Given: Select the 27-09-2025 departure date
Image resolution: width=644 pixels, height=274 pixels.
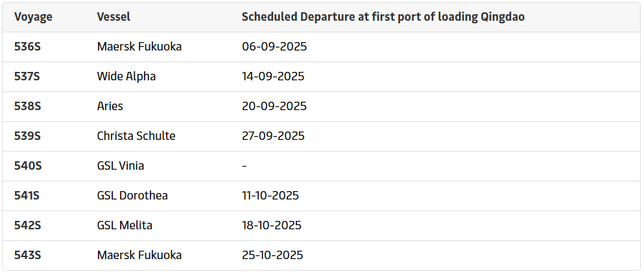Looking at the screenshot, I should tap(274, 136).
